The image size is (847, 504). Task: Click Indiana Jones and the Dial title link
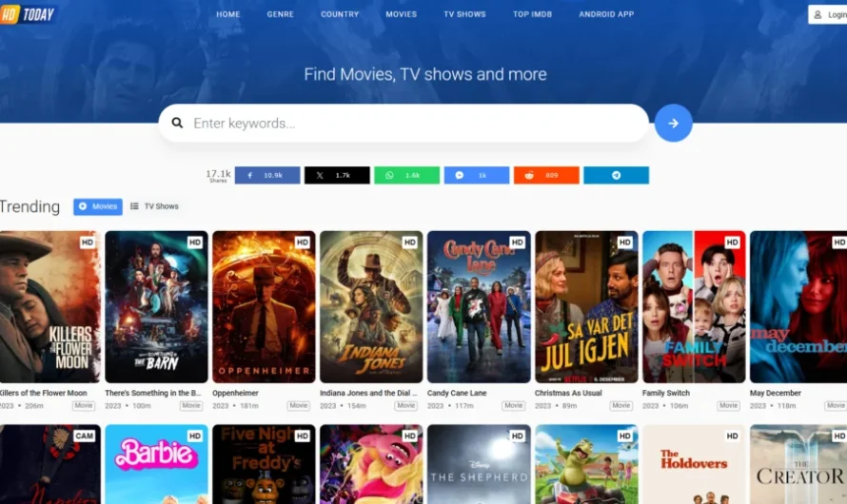[368, 394]
